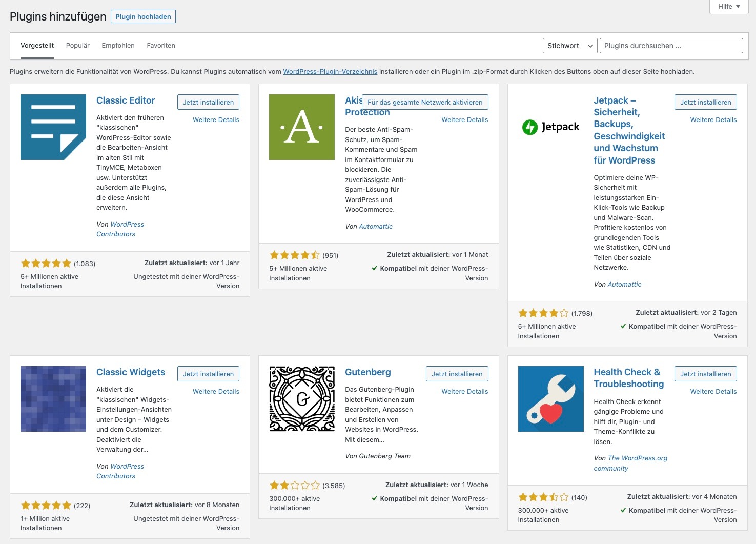Click the Classic Editor star rating
The image size is (756, 544).
coord(46,264)
